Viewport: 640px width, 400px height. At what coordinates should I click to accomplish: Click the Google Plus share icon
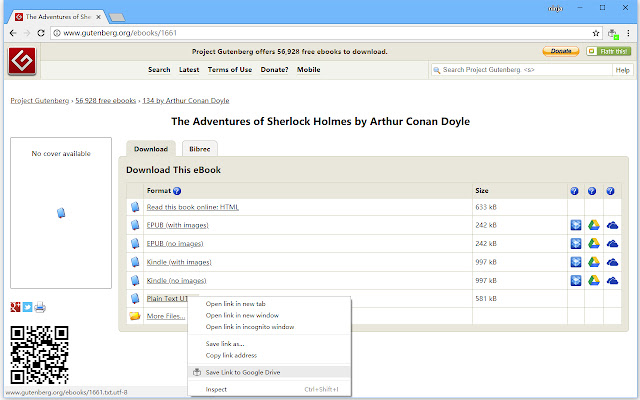[16, 307]
